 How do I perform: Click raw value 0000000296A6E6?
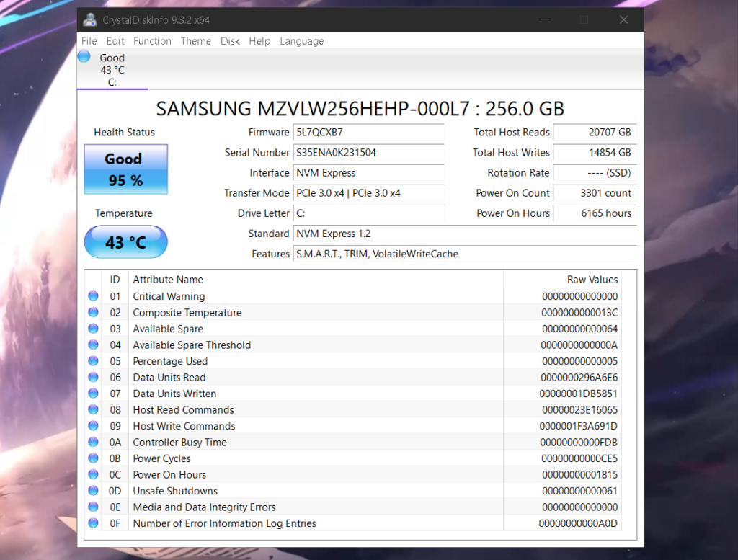[579, 378]
